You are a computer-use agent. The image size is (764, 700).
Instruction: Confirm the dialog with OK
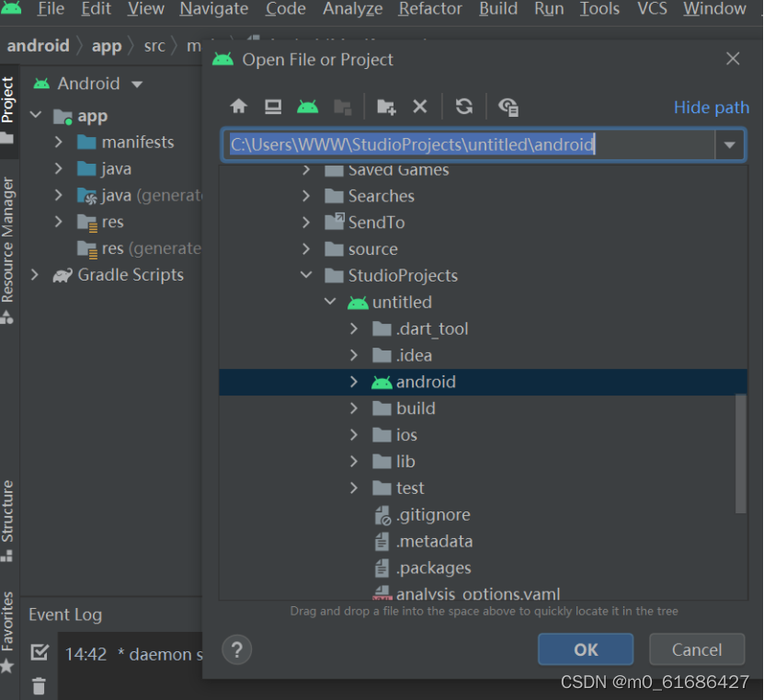click(586, 649)
